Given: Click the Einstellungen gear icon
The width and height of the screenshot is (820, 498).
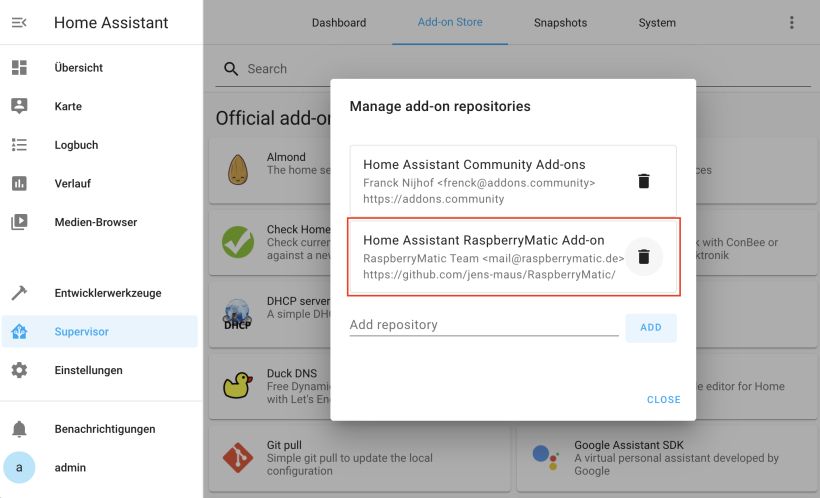Looking at the screenshot, I should point(19,370).
